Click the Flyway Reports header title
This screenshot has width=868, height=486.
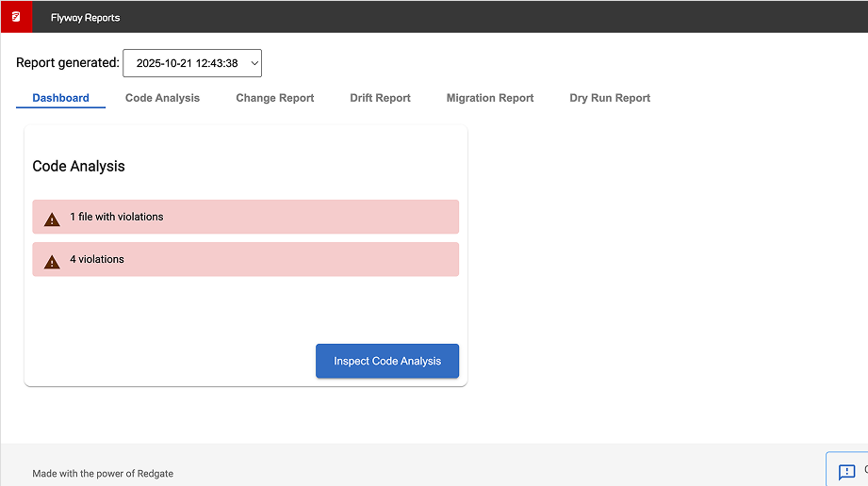pyautogui.click(x=85, y=18)
